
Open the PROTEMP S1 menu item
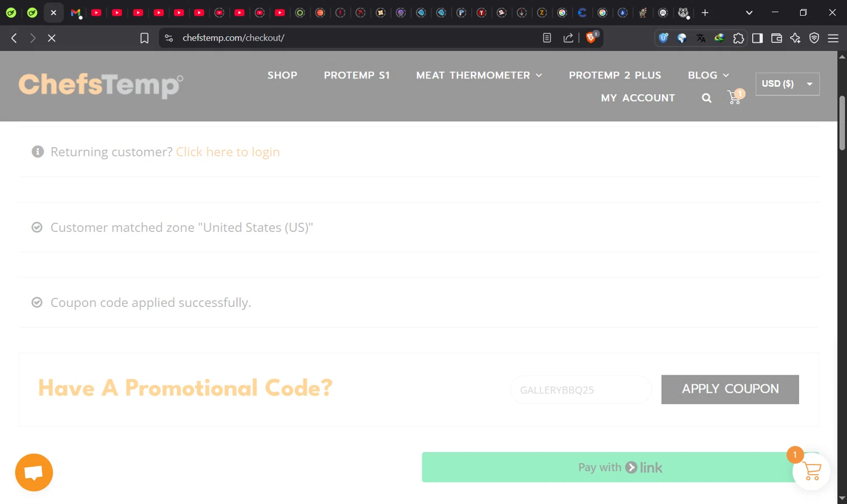(357, 75)
